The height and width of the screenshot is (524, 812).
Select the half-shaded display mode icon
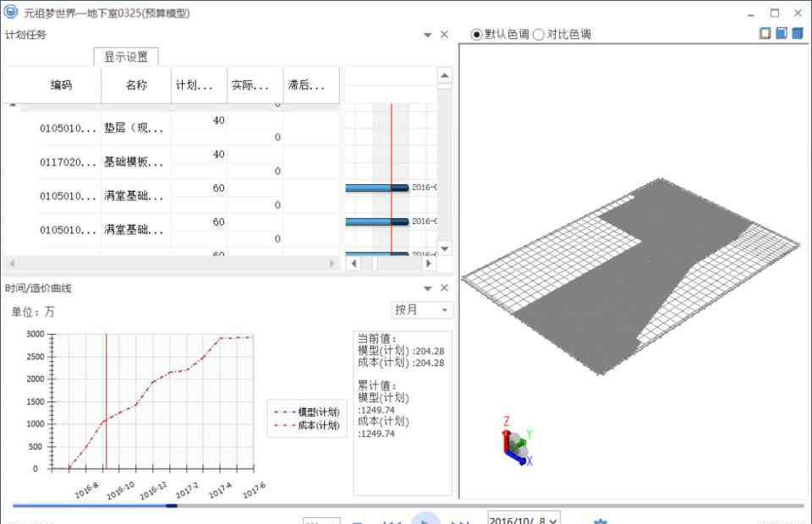coord(782,34)
